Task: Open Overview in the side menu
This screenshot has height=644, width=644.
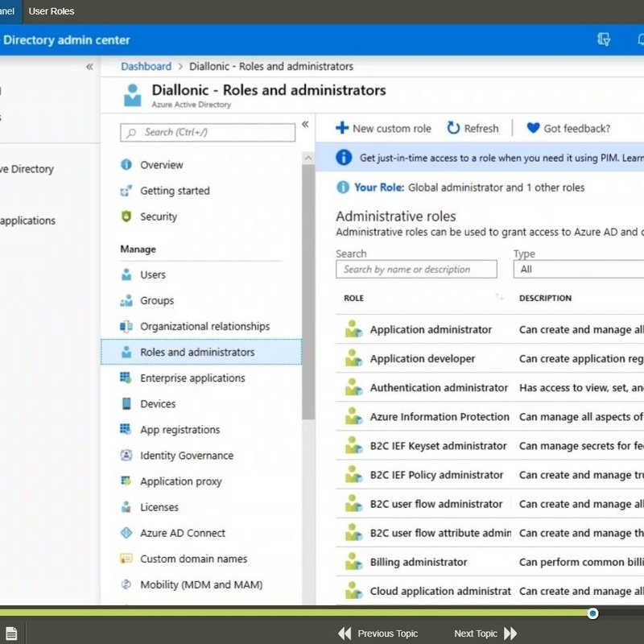Action: point(162,165)
